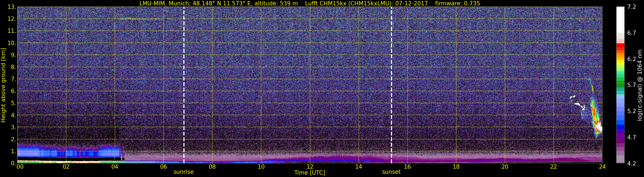The width and height of the screenshot is (644, 177).
Task: Click height axis tick "13."
Action: (12, 7)
